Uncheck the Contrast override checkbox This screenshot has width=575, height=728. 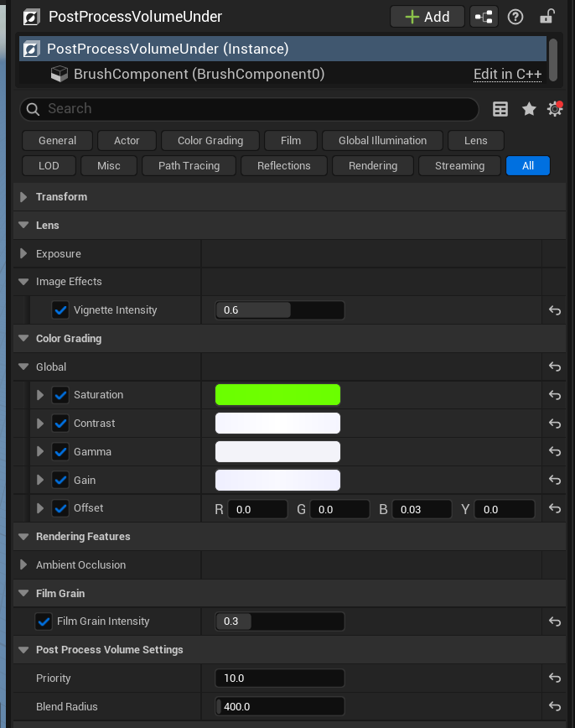point(60,424)
